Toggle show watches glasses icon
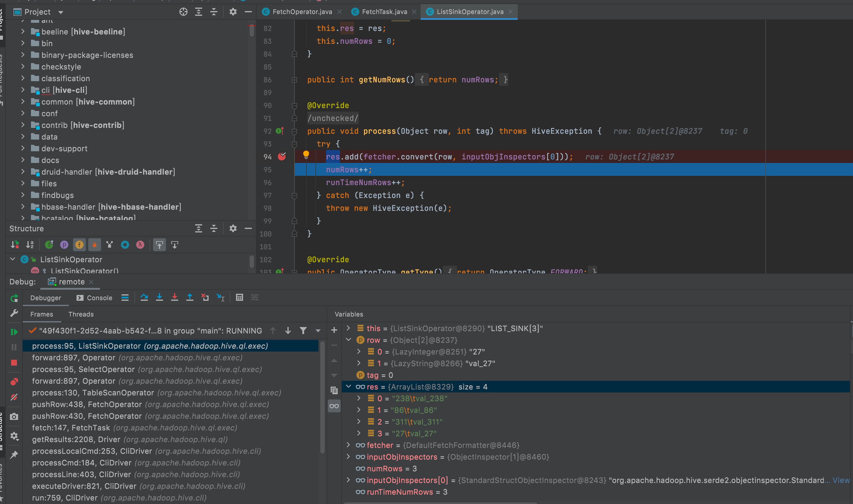 pyautogui.click(x=334, y=406)
